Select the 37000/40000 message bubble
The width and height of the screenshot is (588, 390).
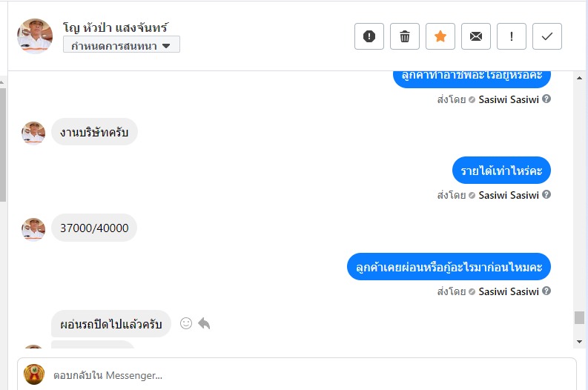coord(94,228)
